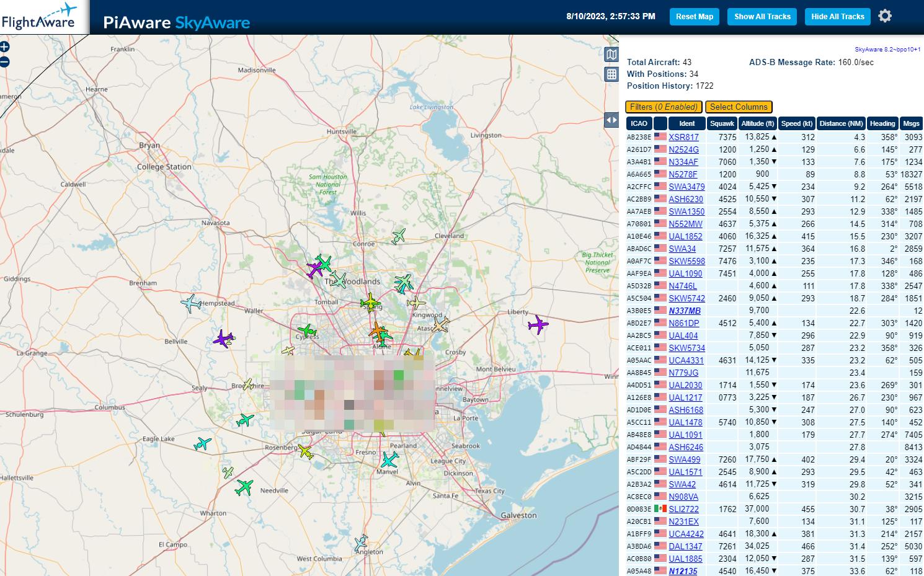Sort table by Msgs column
This screenshot has height=576, width=924.
click(x=911, y=123)
